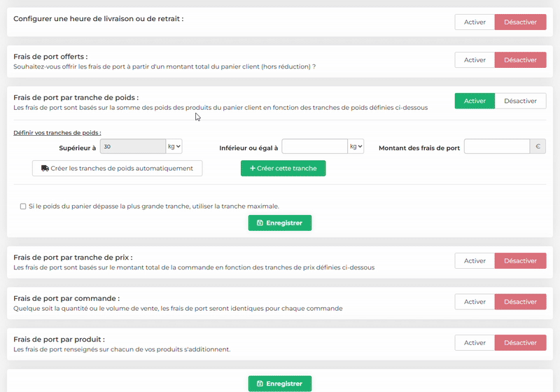560x392 pixels.
Task: Disable shipping fees by weight range
Action: [520, 101]
